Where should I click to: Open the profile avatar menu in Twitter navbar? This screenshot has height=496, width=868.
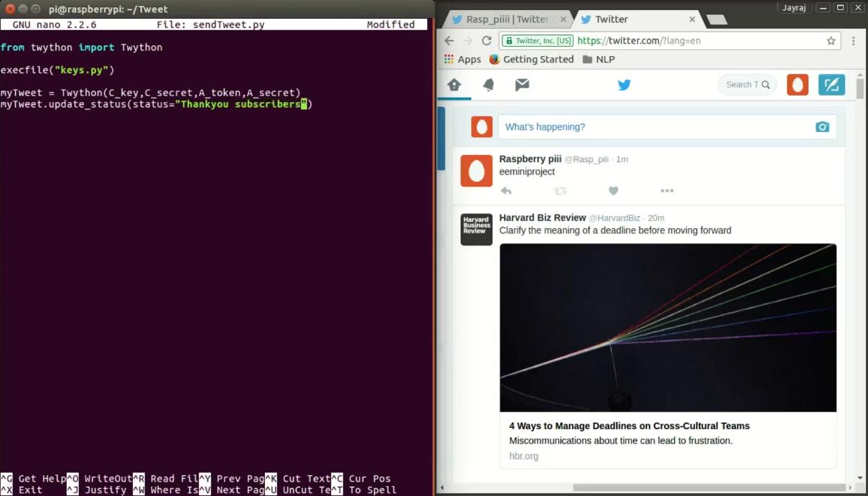point(798,85)
